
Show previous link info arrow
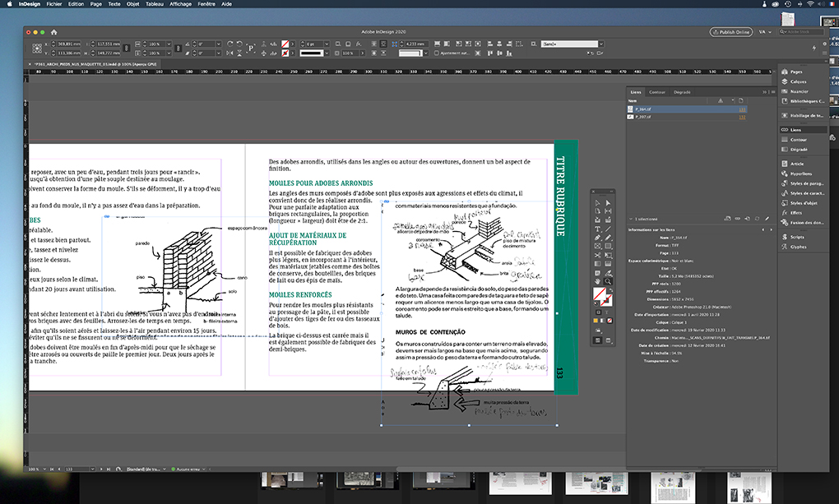(763, 229)
